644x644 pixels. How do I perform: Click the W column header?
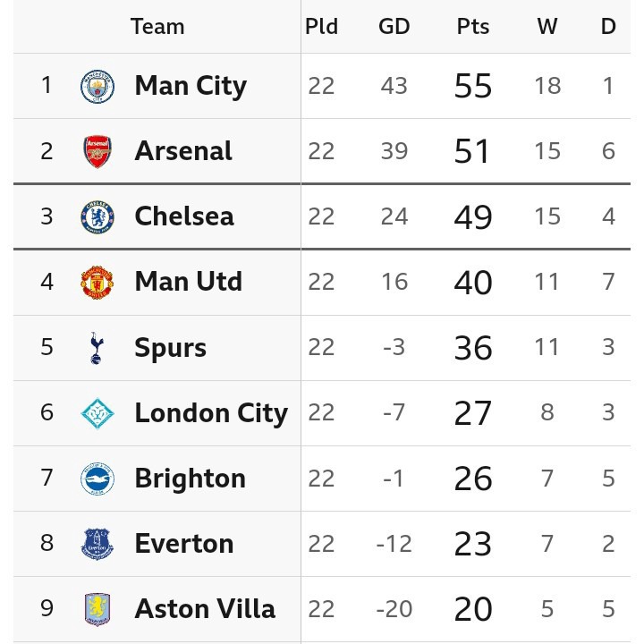point(547,27)
